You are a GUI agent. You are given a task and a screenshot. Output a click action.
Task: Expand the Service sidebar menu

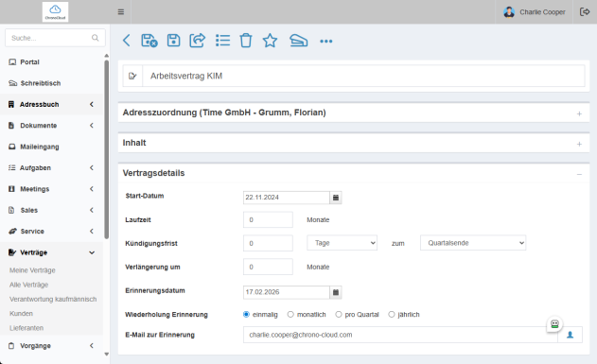51,232
